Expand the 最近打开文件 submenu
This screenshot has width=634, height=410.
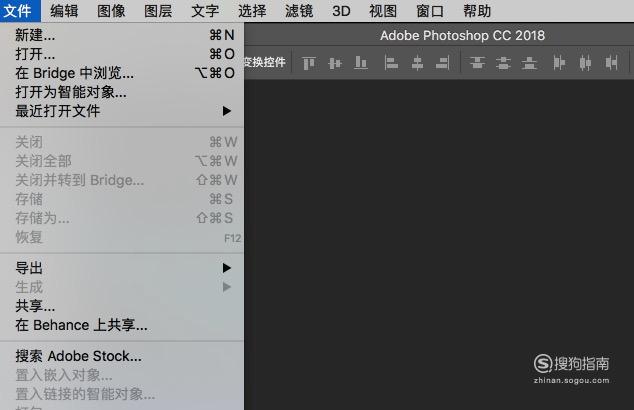(122, 111)
